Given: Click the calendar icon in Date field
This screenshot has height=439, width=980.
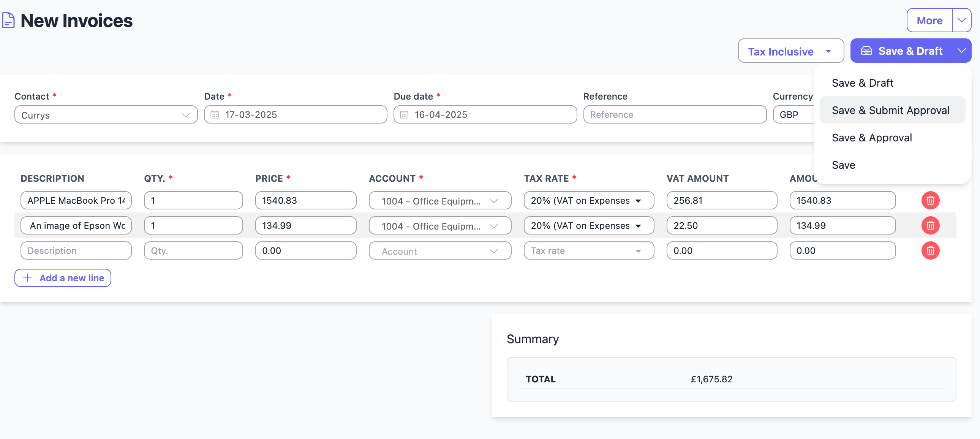Looking at the screenshot, I should [x=215, y=115].
